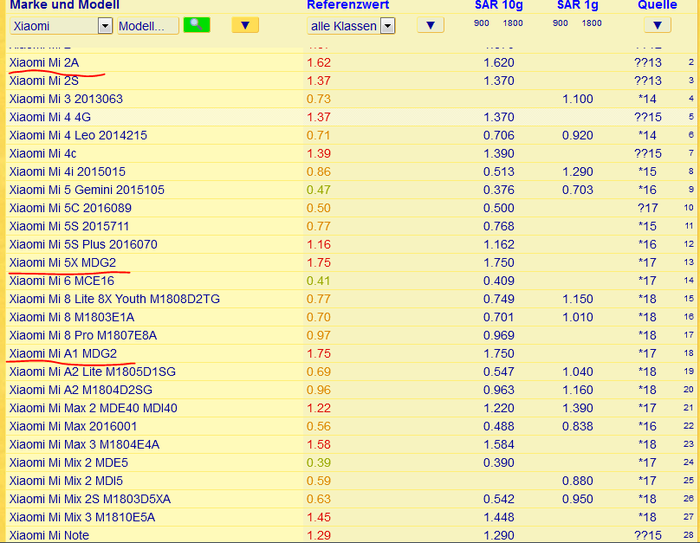Select Xiaomi Mi 6 MCE16
Screen dimensions: 700x543
(62, 281)
